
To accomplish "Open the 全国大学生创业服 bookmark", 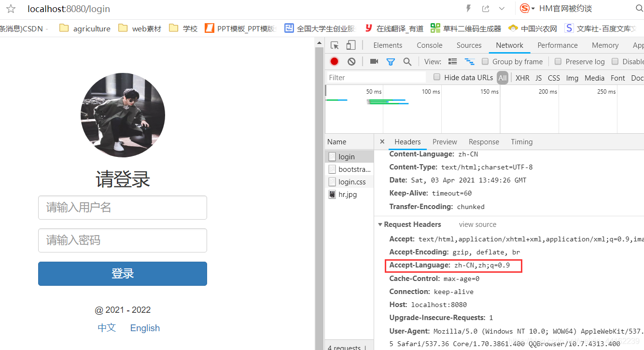I will 320,28.
